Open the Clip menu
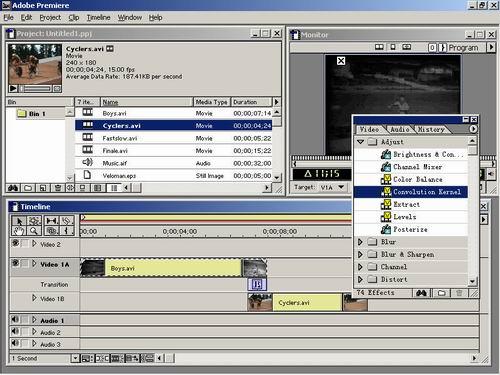This screenshot has width=500, height=375. (74, 17)
